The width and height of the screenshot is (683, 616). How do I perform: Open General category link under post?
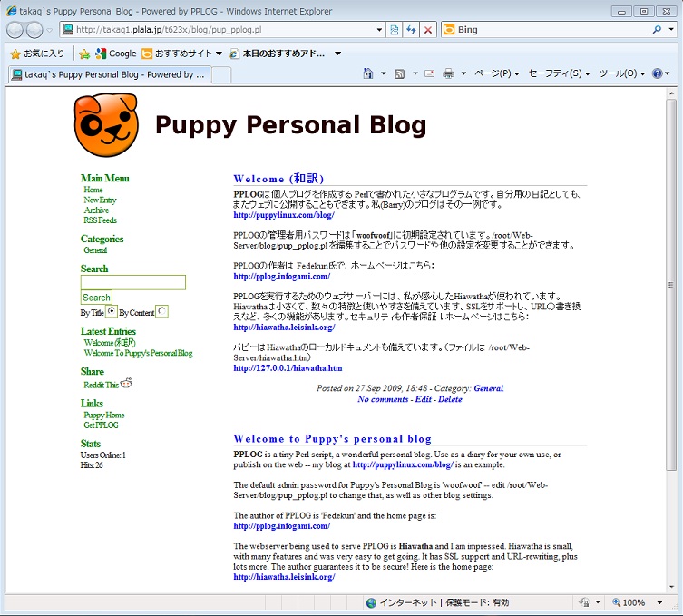coord(489,388)
